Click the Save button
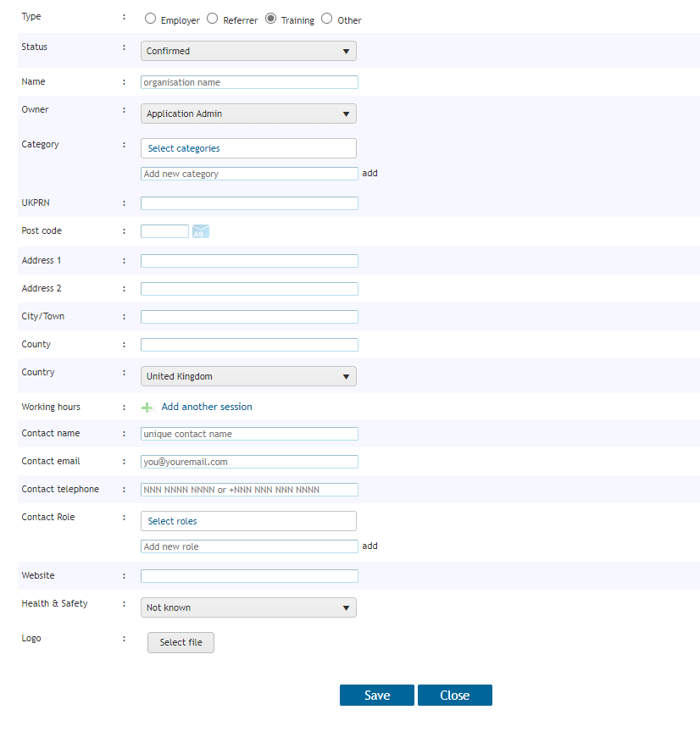The image size is (700, 732). click(377, 695)
